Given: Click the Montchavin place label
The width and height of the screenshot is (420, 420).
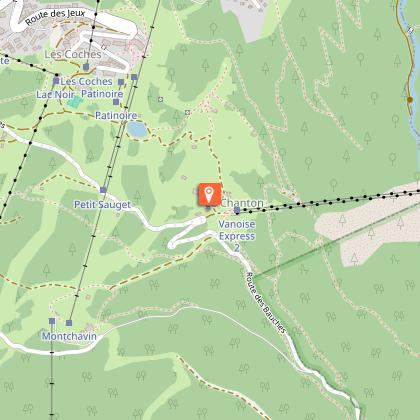Looking at the screenshot, I should click(x=69, y=336).
